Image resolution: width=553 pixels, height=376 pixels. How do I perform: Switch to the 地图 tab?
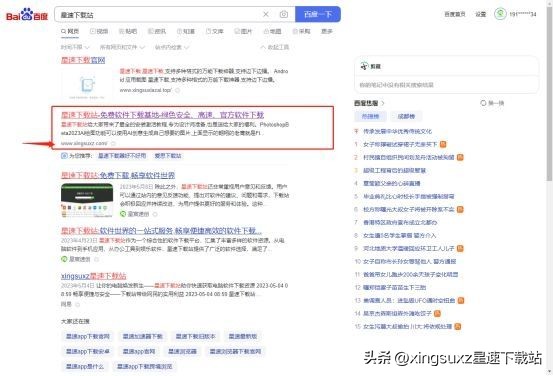click(273, 31)
